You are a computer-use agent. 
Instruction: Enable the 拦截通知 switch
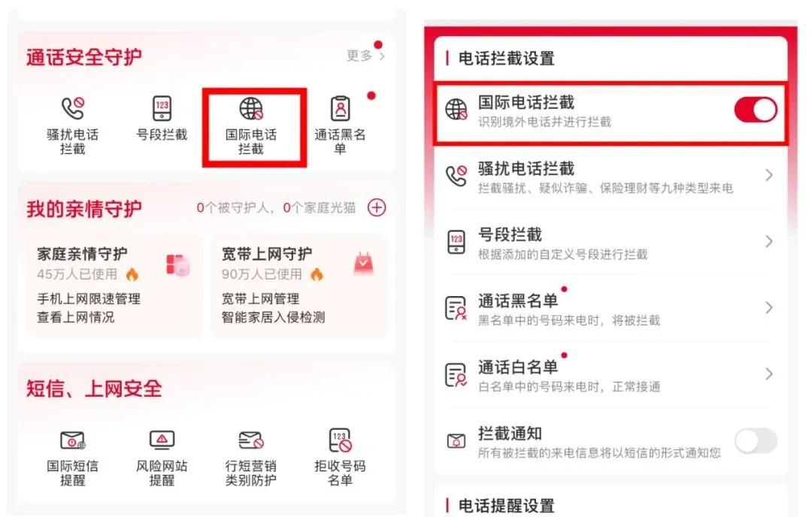[756, 441]
